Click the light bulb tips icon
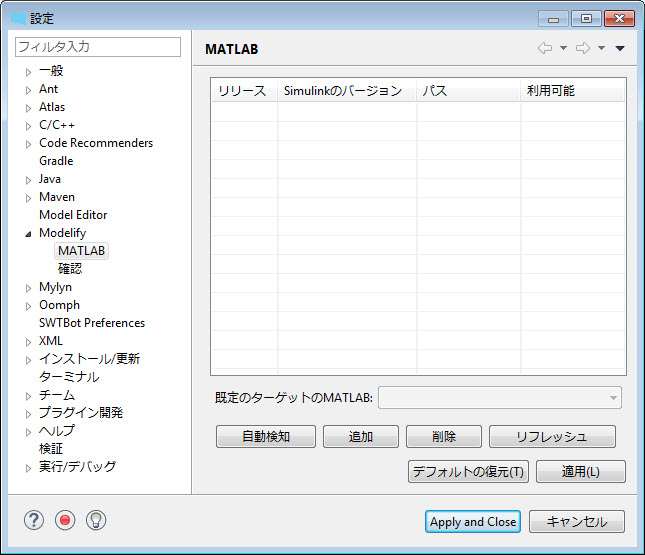This screenshot has width=645, height=555. [96, 520]
